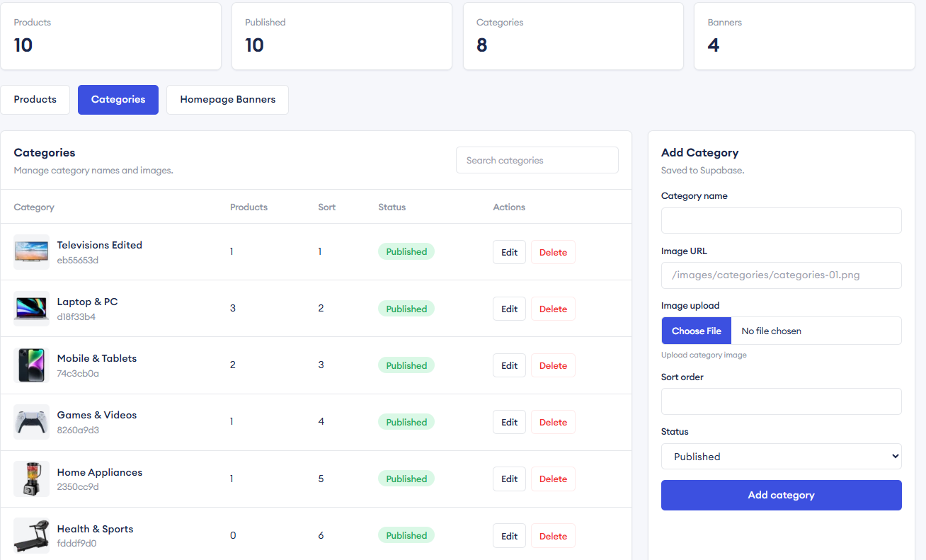The height and width of the screenshot is (560, 926).
Task: Click the Sort column header
Action: click(x=326, y=207)
